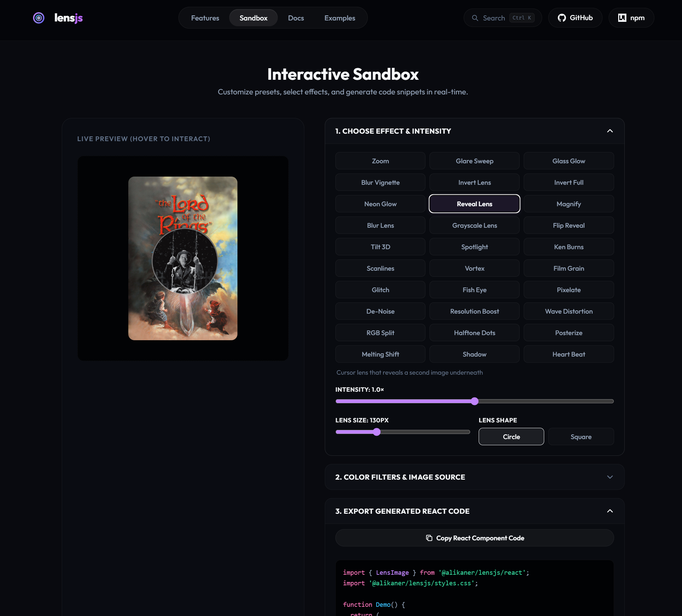The width and height of the screenshot is (682, 616).
Task: Click the 'Interactive Sandbox' heading
Action: point(343,74)
